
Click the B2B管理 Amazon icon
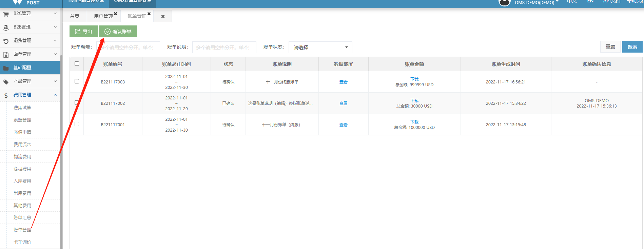click(6, 27)
